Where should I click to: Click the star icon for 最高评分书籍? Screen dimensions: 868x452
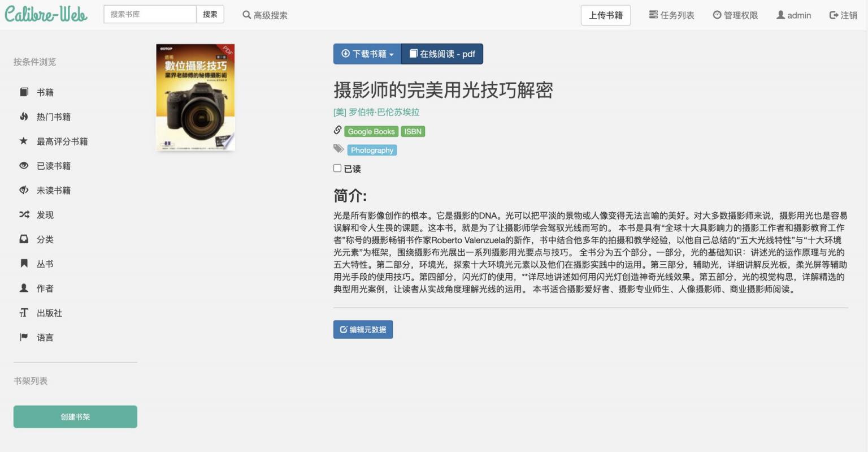(24, 141)
